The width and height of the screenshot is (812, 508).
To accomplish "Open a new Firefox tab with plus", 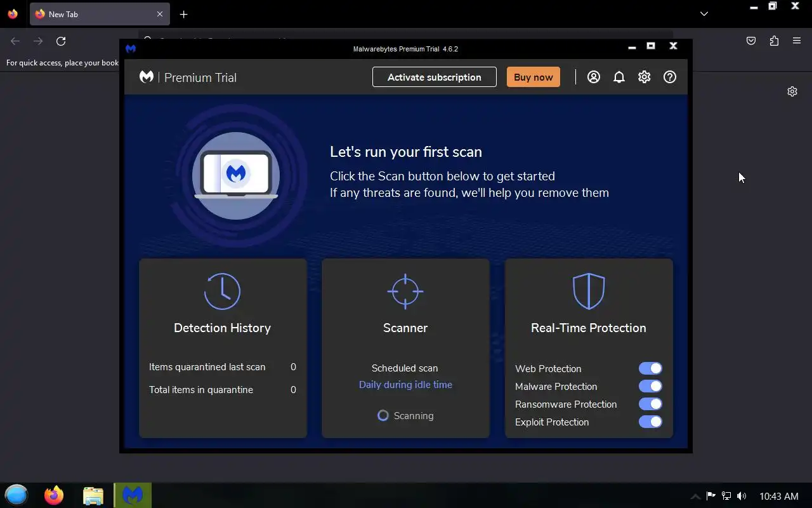I will (183, 14).
